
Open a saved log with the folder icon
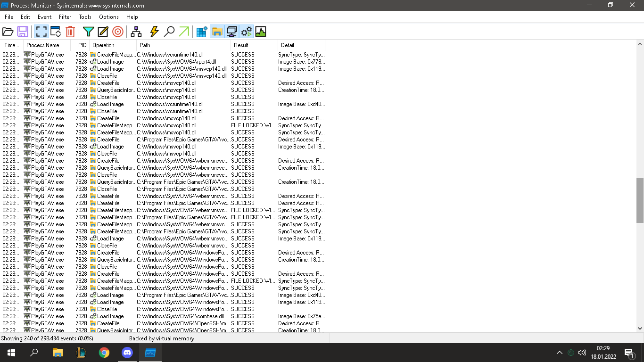(8, 32)
